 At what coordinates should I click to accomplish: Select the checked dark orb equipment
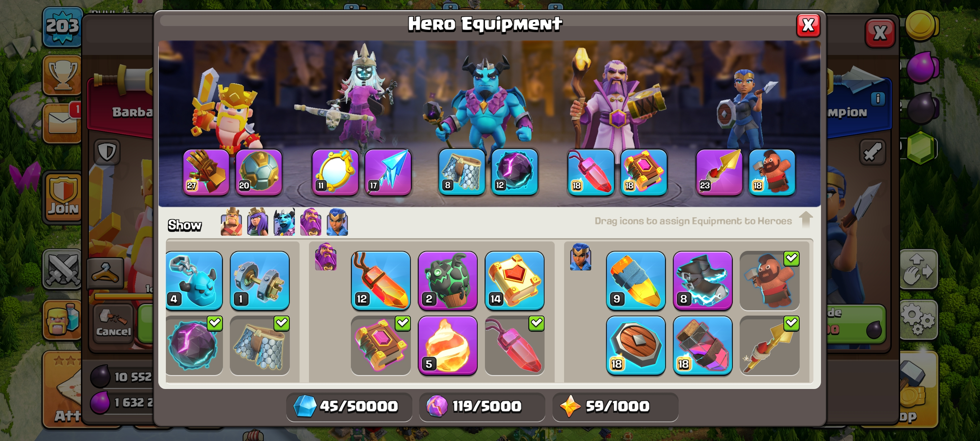tap(194, 345)
